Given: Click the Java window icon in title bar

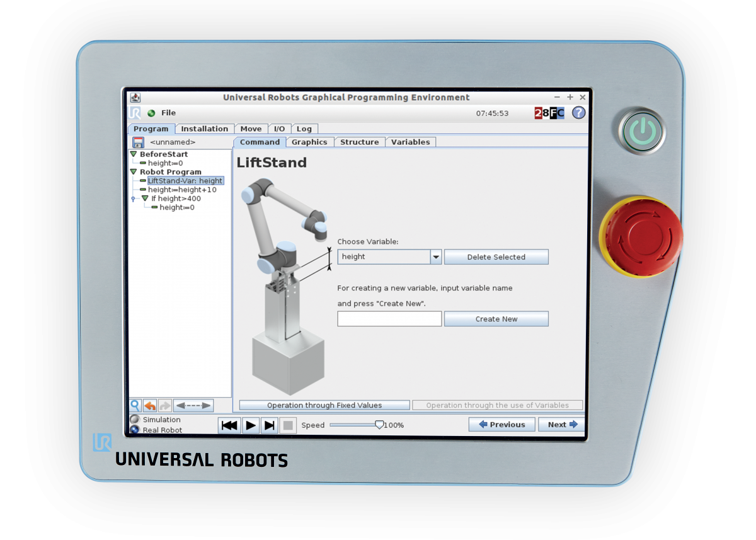Looking at the screenshot, I should [x=135, y=98].
